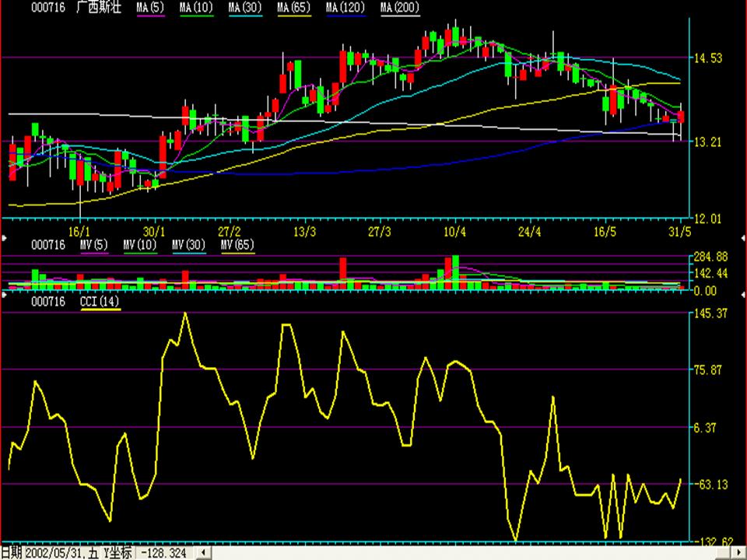Click the right panel divider arrow below price chart
Image resolution: width=747 pixels, height=560 pixels.
[742, 235]
